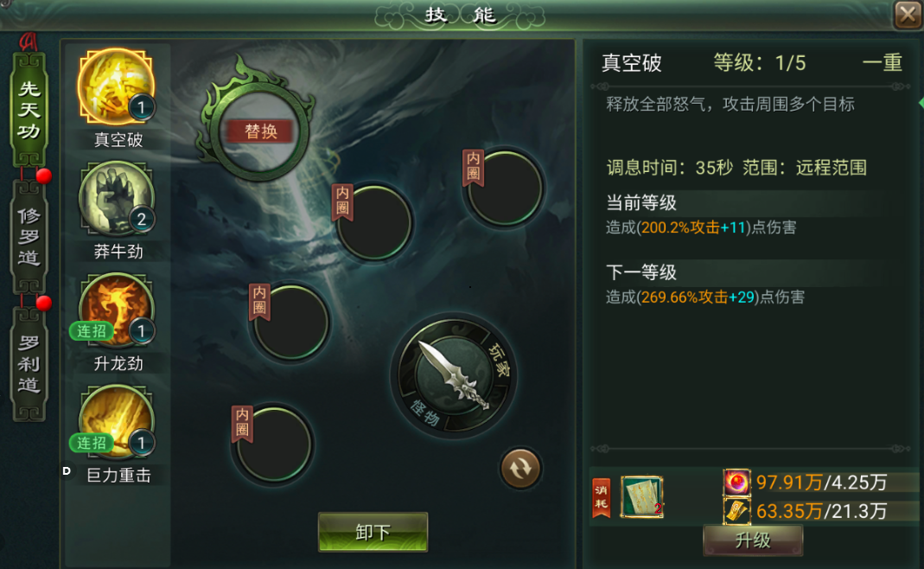Open the 先天功 tab
Image resolution: width=924 pixels, height=569 pixels.
pyautogui.click(x=29, y=110)
